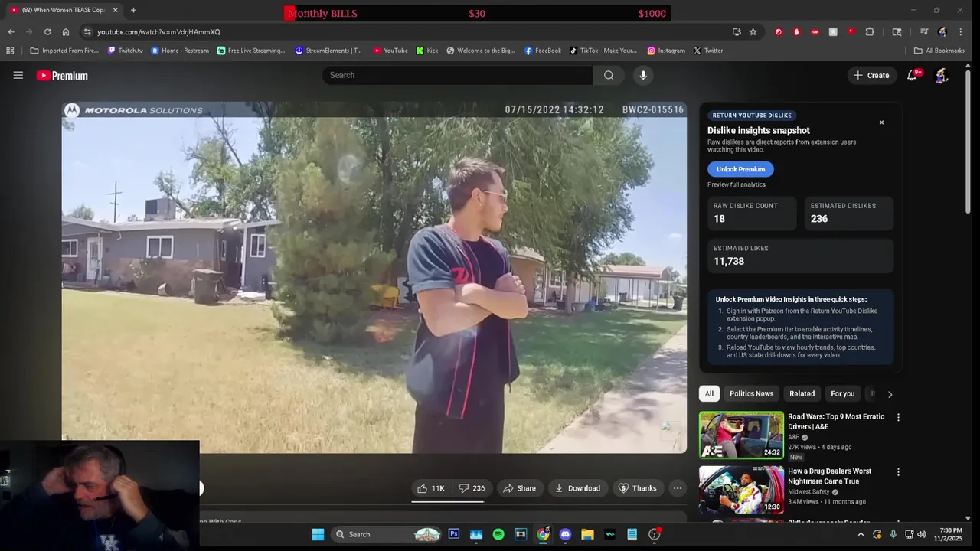Open the Extensions puzzle icon

[870, 32]
